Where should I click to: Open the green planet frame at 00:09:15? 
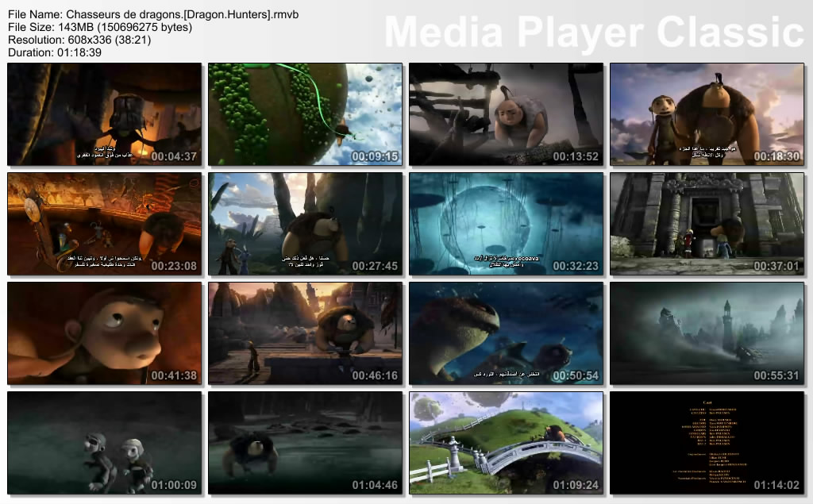click(x=306, y=114)
